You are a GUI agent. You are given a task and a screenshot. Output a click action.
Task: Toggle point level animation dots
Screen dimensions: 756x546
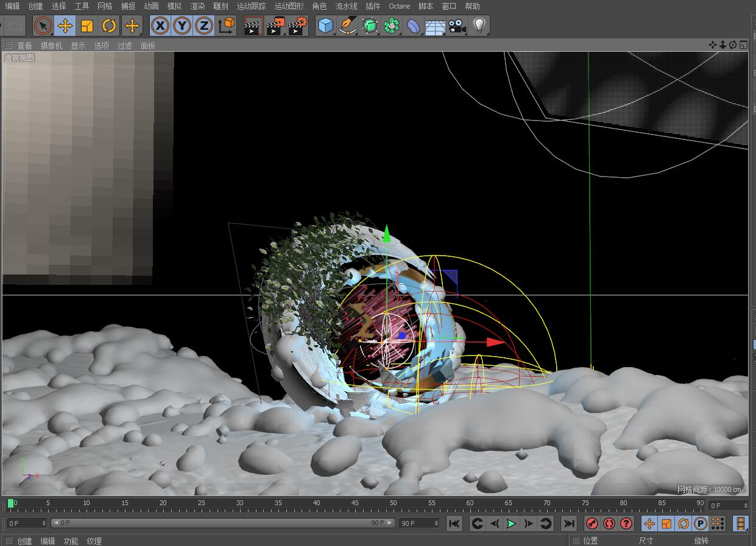718,523
